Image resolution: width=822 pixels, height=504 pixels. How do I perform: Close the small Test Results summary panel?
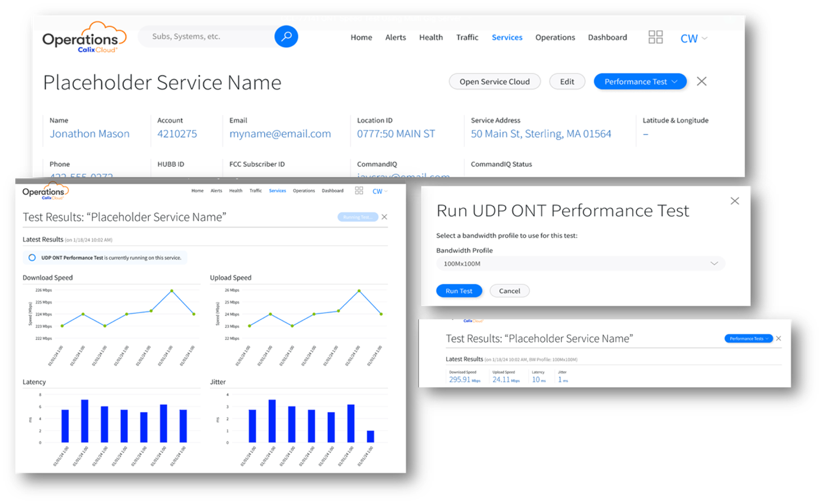click(x=779, y=338)
